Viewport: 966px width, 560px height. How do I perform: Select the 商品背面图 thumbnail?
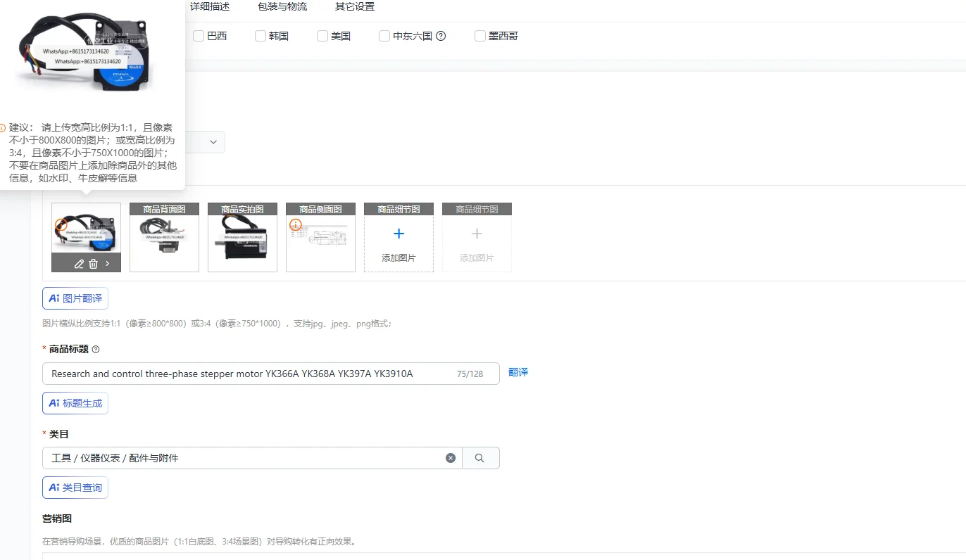click(164, 237)
